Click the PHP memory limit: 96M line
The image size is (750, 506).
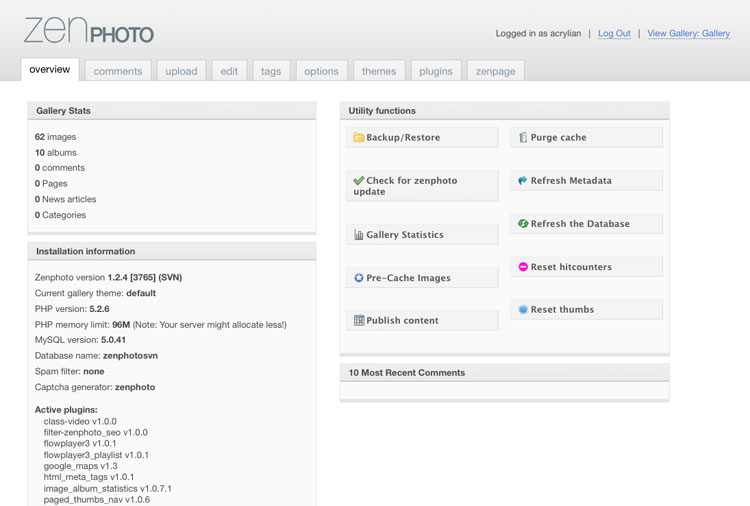pyautogui.click(x=161, y=325)
